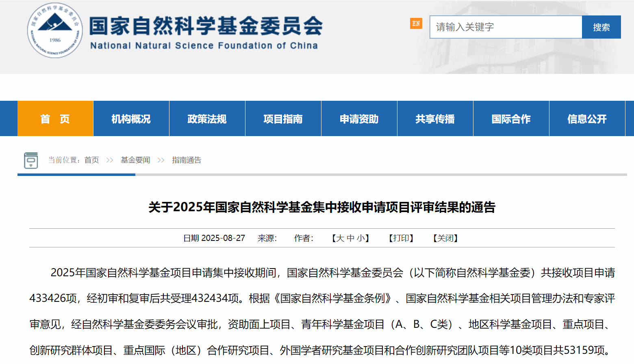Click the date text 日期 2025-08-27
The image size is (634, 364).
214,238
